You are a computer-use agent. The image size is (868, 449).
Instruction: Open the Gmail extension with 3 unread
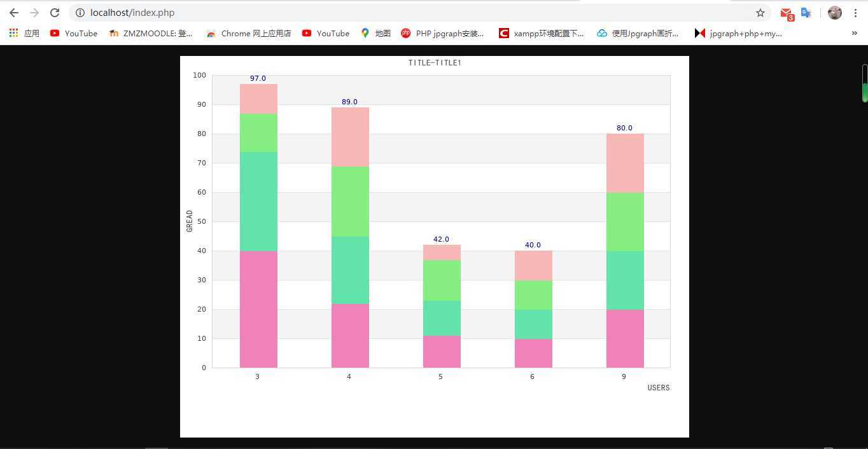[x=787, y=13]
